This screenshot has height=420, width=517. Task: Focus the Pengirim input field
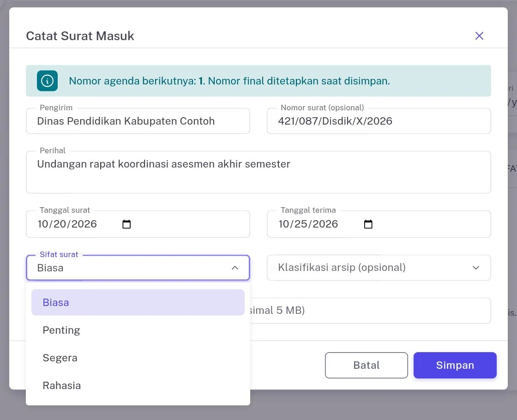(x=138, y=121)
